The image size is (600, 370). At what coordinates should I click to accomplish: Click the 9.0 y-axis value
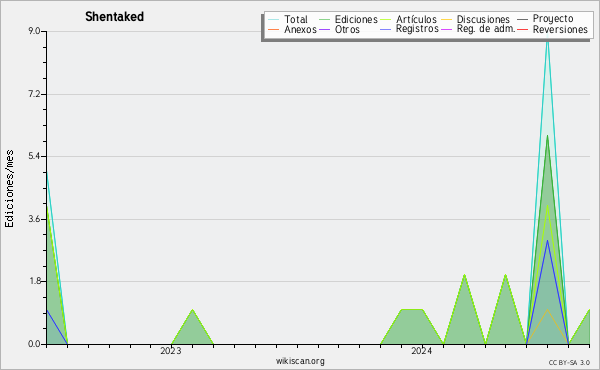click(34, 31)
